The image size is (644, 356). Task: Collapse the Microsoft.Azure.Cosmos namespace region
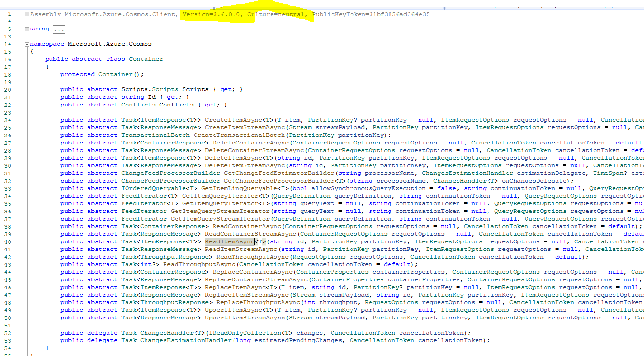(x=27, y=43)
